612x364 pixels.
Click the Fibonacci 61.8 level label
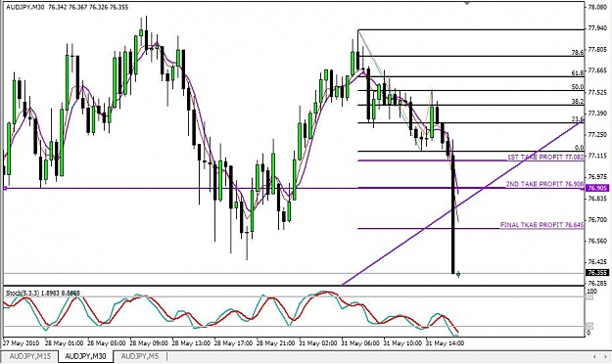(578, 73)
